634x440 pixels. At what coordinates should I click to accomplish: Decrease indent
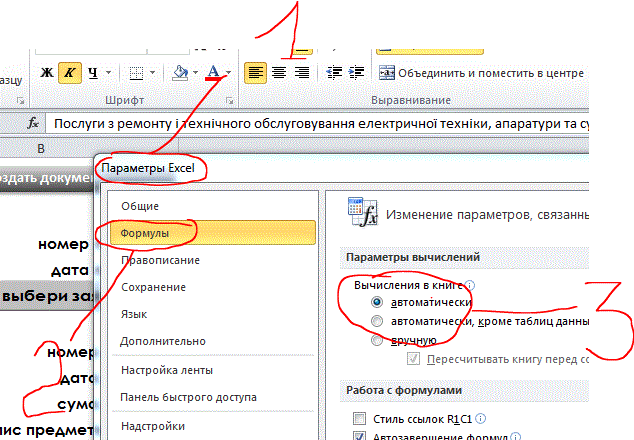pos(334,73)
